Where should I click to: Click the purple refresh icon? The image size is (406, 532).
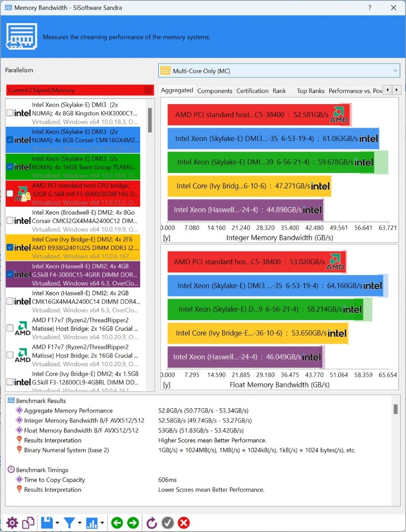click(x=151, y=523)
